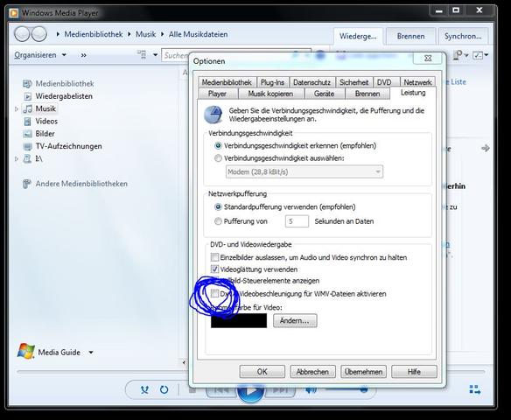Click the Windows logo beside Media Guide

click(26, 351)
